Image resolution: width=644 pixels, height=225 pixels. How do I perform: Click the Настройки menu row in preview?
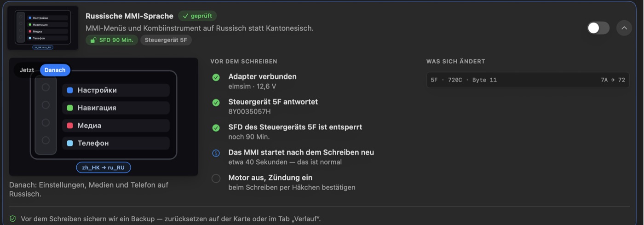click(116, 91)
